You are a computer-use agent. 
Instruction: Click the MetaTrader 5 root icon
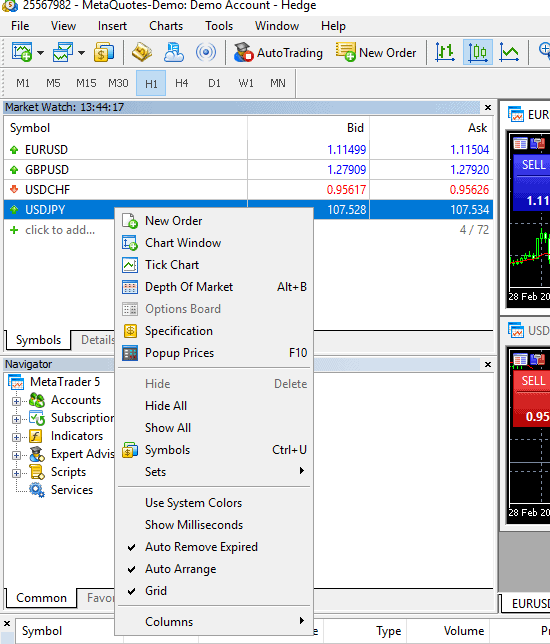point(16,382)
